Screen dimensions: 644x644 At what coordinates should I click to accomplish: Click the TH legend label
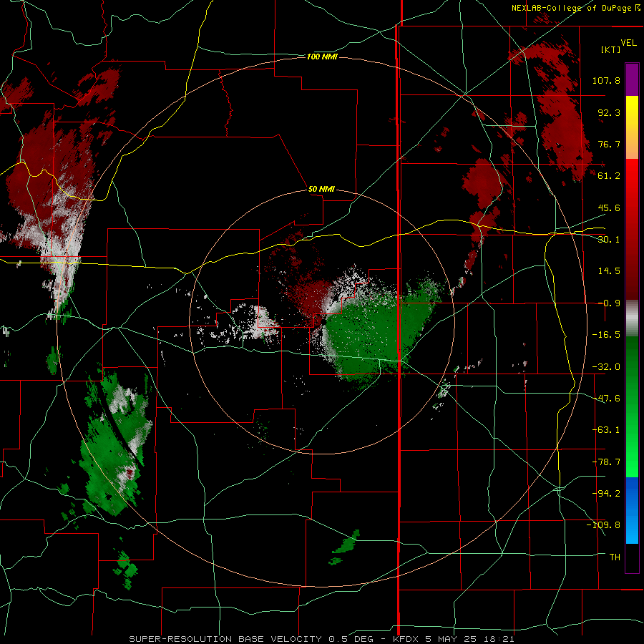(x=615, y=557)
